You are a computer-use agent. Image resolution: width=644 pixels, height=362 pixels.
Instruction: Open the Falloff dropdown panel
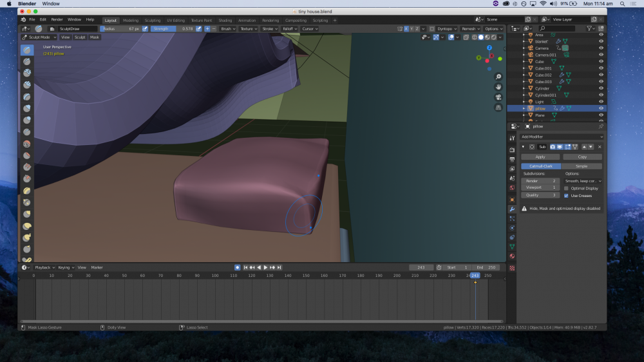tap(290, 29)
